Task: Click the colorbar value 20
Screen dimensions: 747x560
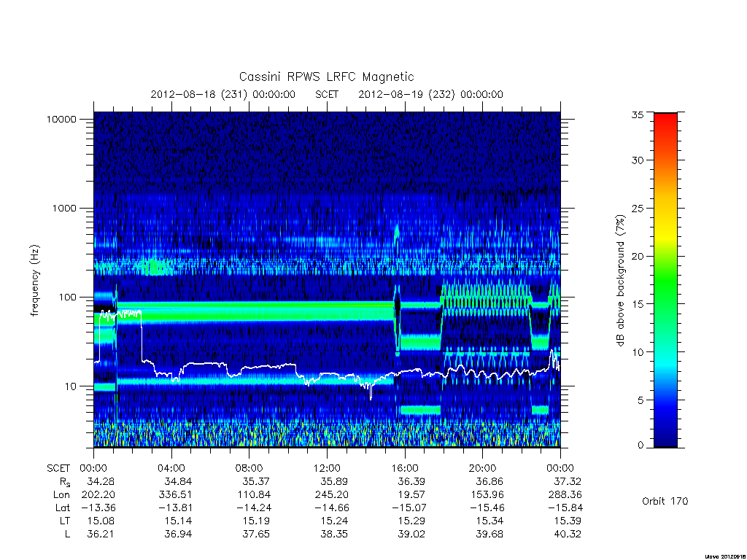Action: click(638, 256)
